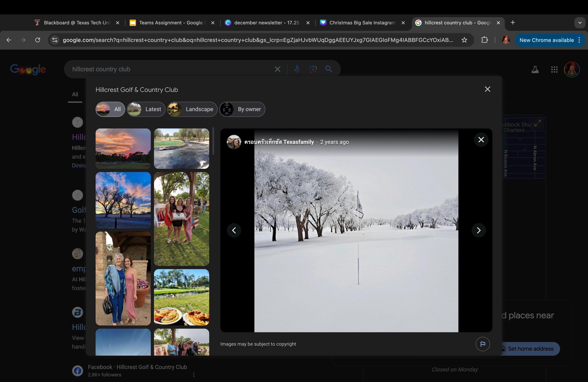This screenshot has height=382, width=588.
Task: Select the Latest photo filter chip
Action: [146, 109]
